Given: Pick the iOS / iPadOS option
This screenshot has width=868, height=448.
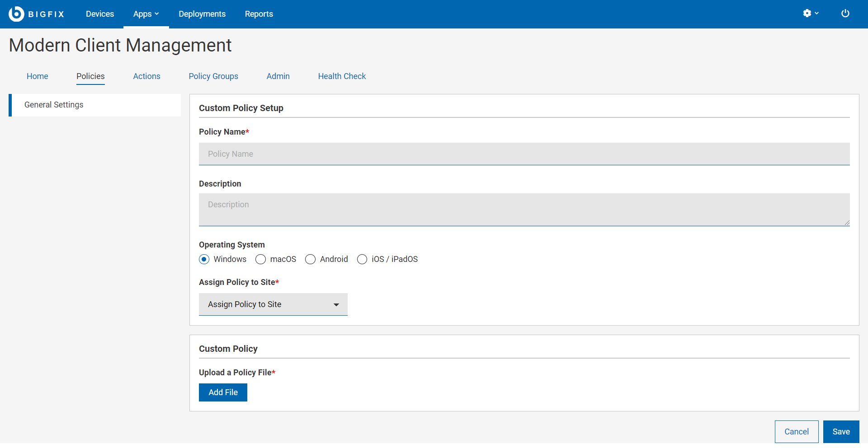Looking at the screenshot, I should (x=362, y=259).
